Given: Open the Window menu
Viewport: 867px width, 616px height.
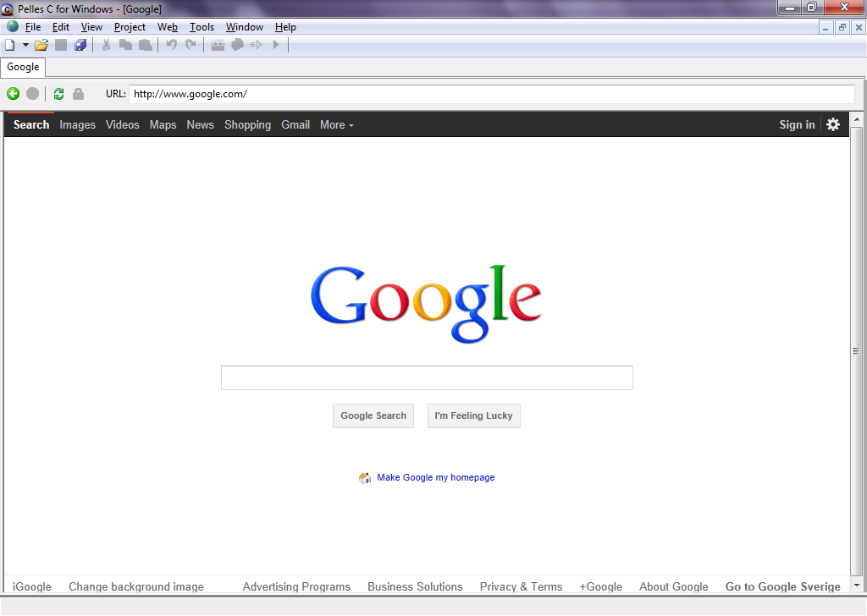Looking at the screenshot, I should tap(245, 27).
